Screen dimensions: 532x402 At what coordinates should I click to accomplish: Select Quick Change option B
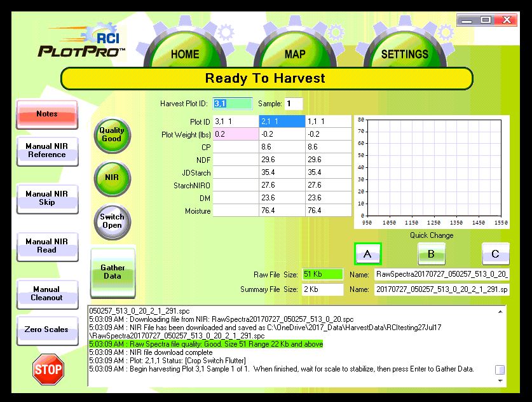pos(432,253)
